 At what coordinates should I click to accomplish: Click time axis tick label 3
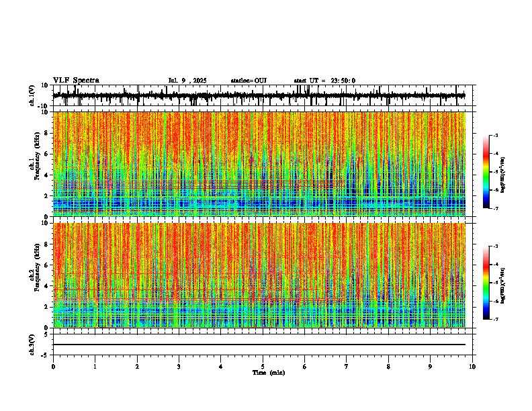coord(179,367)
